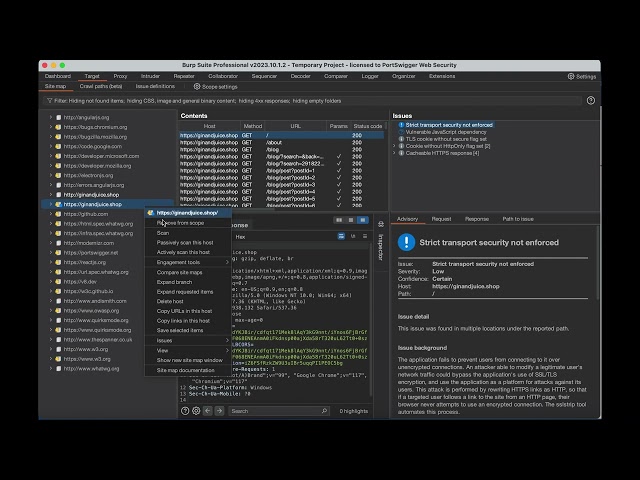Open Issue definitions tab
This screenshot has height=480, width=640.
click(155, 87)
